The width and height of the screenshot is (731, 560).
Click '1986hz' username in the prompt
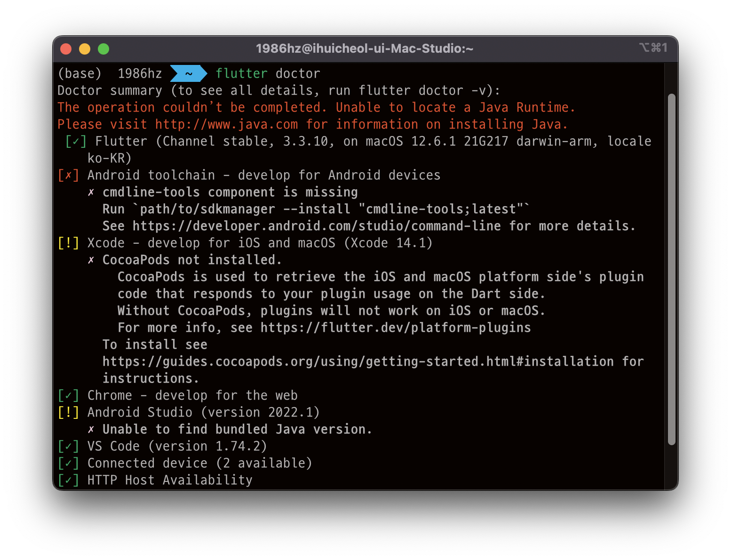(140, 73)
